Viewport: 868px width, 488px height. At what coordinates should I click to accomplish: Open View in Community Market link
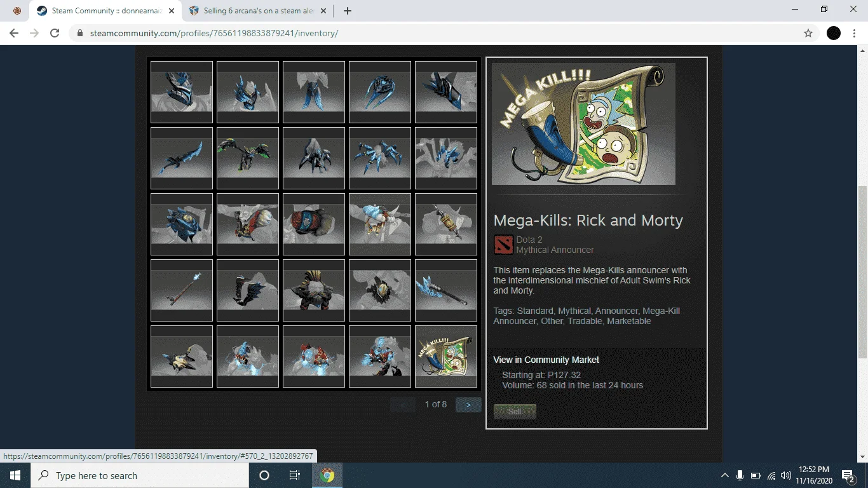546,360
